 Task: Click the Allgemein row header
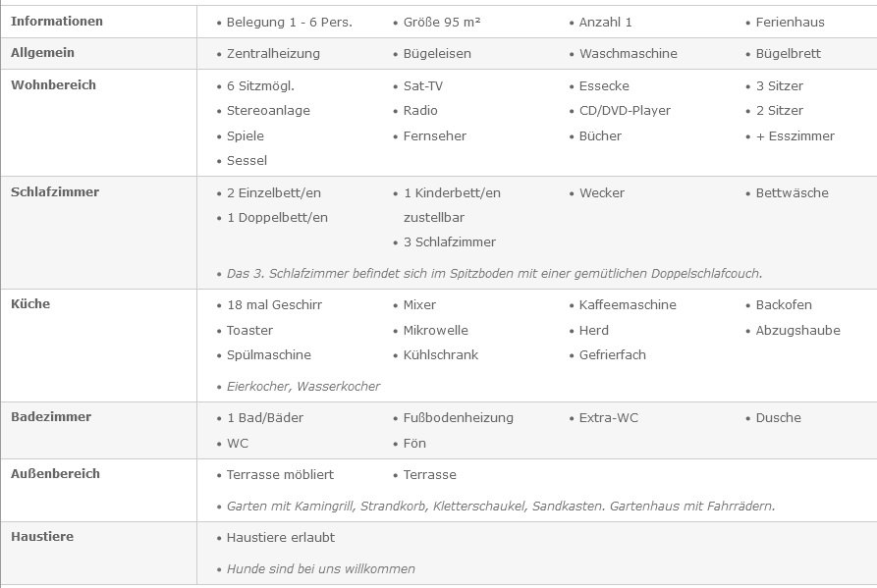click(x=42, y=53)
